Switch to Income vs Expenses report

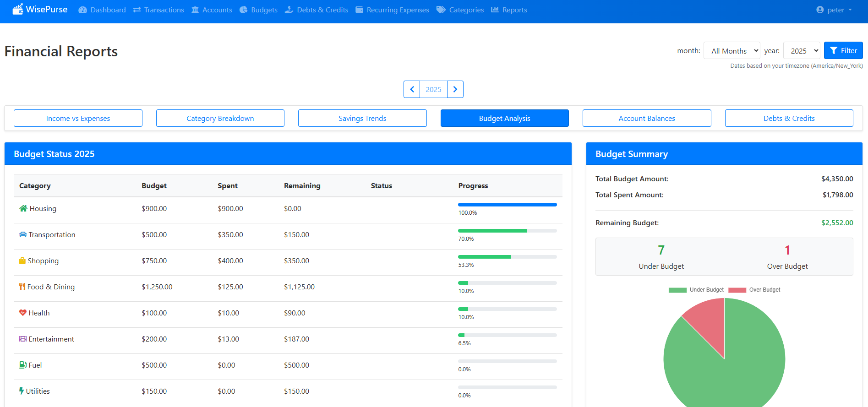pyautogui.click(x=78, y=118)
